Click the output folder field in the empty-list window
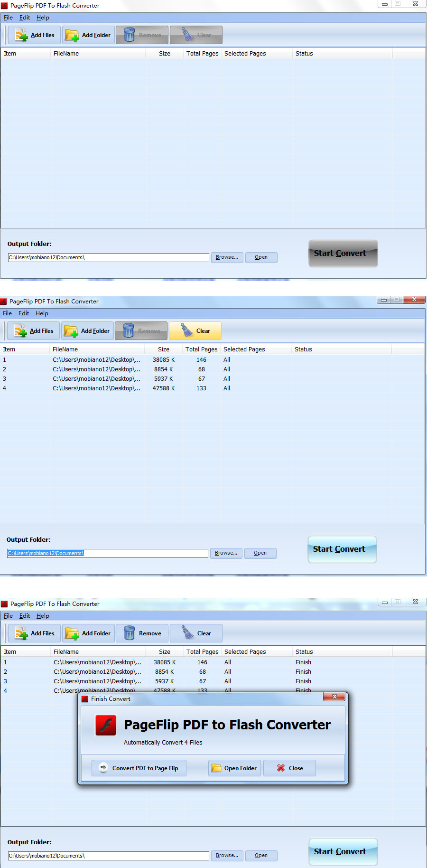This screenshot has height=868, width=427. click(108, 257)
